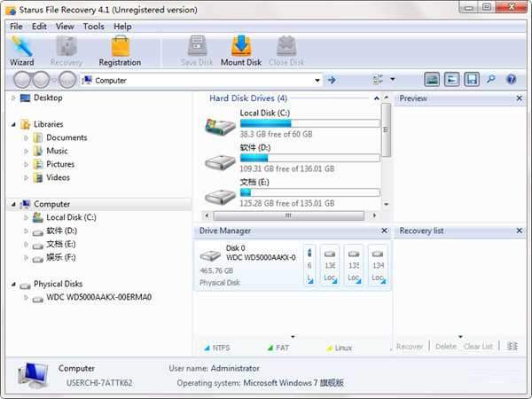Toggle the folder tree panel icon
Screen dimensions: 532x399
451,80
